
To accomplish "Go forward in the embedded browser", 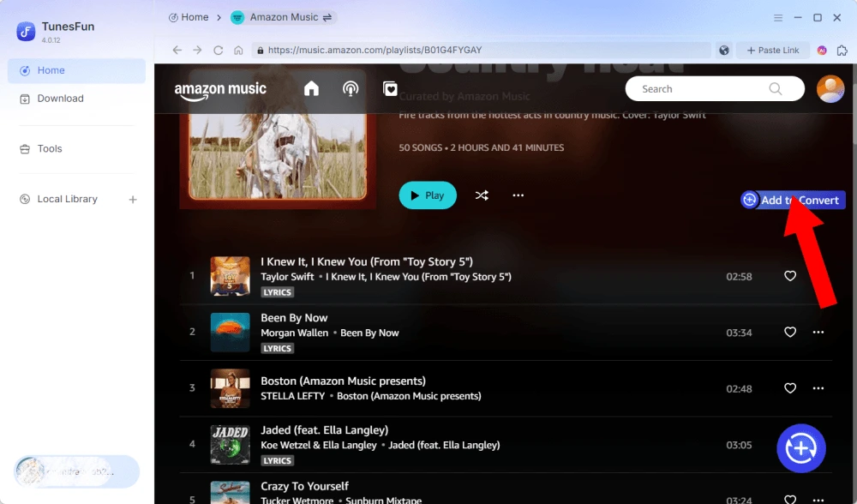I will coord(197,51).
